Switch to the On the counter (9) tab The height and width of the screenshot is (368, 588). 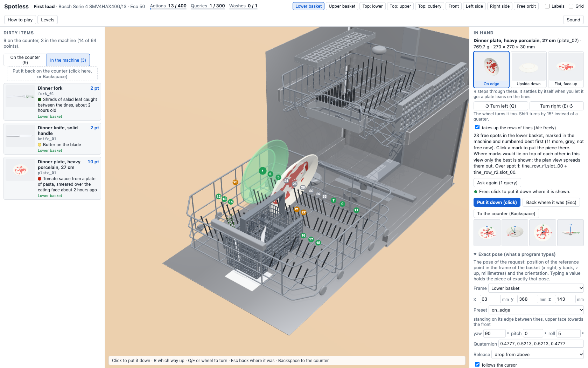25,60
